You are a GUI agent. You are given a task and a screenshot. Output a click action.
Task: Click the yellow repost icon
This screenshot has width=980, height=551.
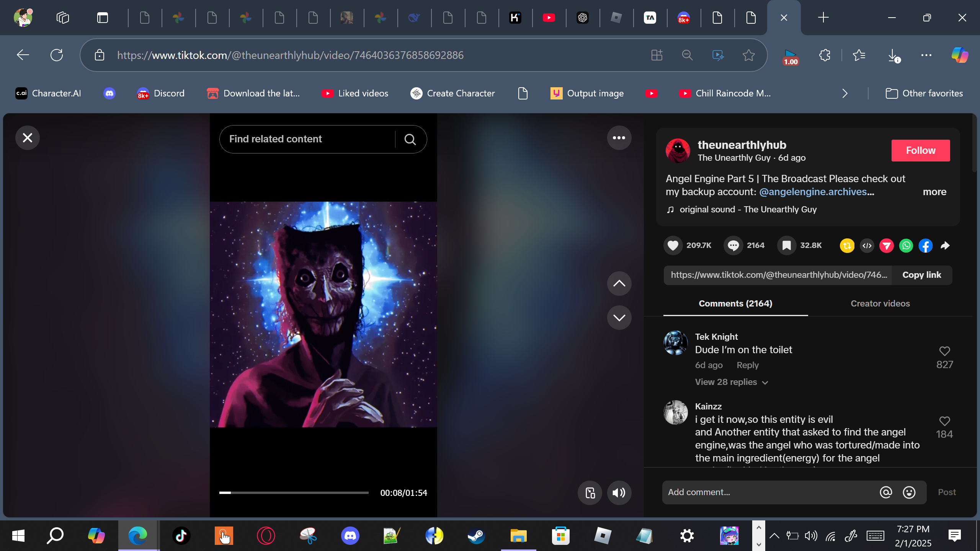[847, 246]
